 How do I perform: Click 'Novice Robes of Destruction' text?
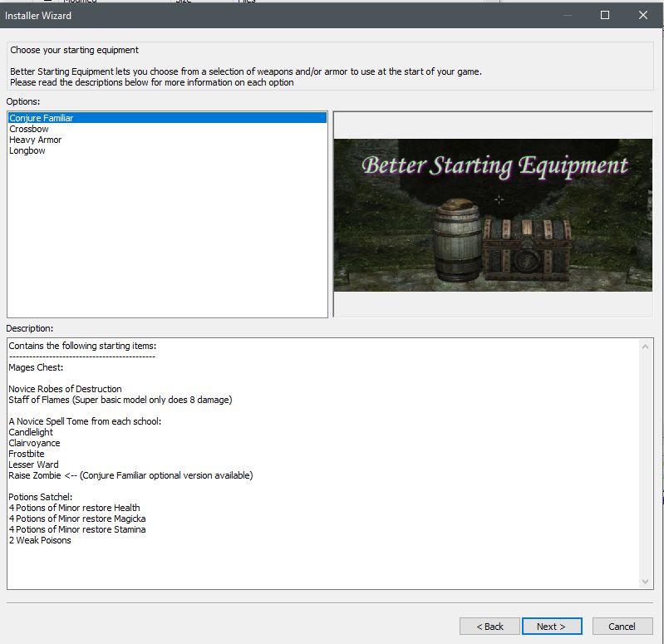65,389
